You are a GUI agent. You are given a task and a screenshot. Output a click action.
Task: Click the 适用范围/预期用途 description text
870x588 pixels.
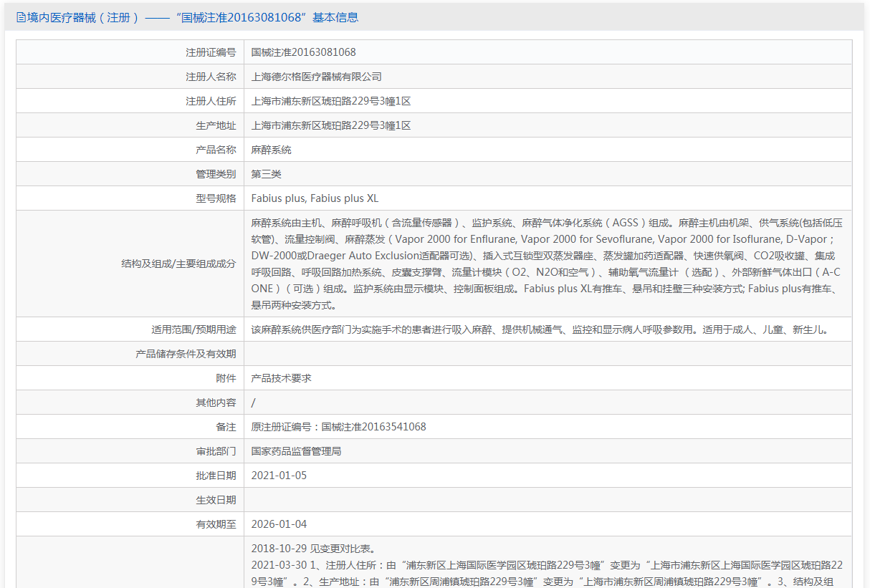tap(539, 329)
